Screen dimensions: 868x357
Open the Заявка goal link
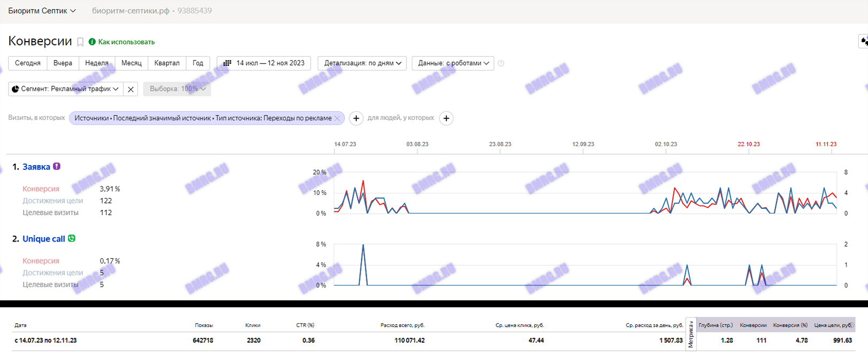point(36,167)
